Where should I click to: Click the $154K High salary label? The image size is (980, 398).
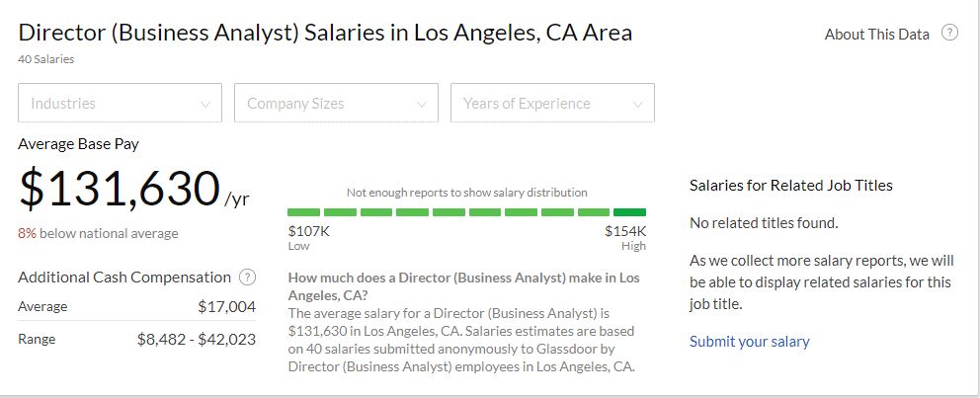(x=625, y=231)
